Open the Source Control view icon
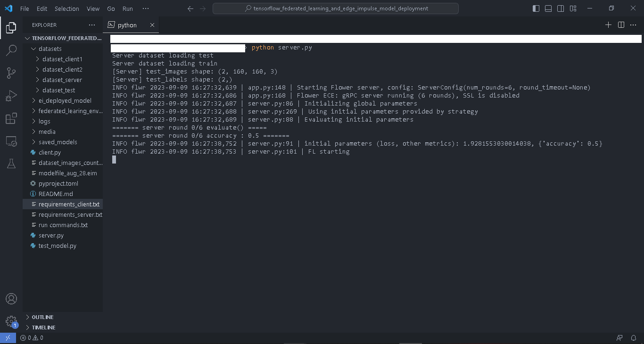Screen dimensions: 644x344 coord(11,73)
